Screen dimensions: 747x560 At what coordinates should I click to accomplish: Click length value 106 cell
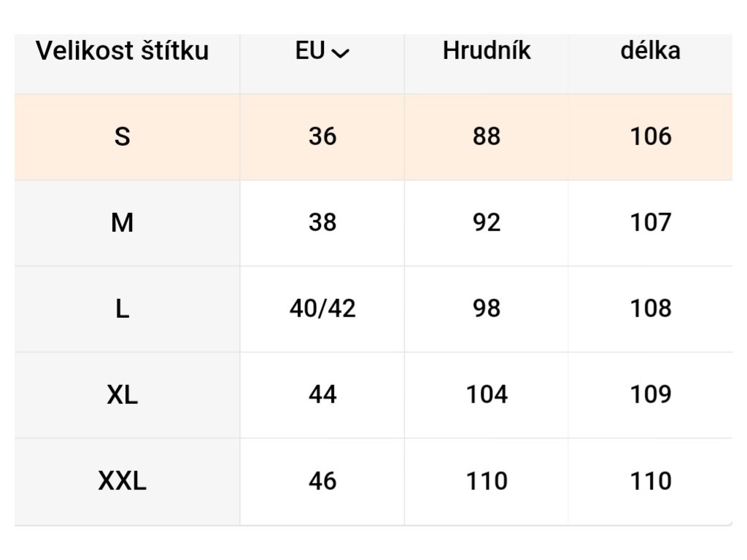tap(650, 136)
